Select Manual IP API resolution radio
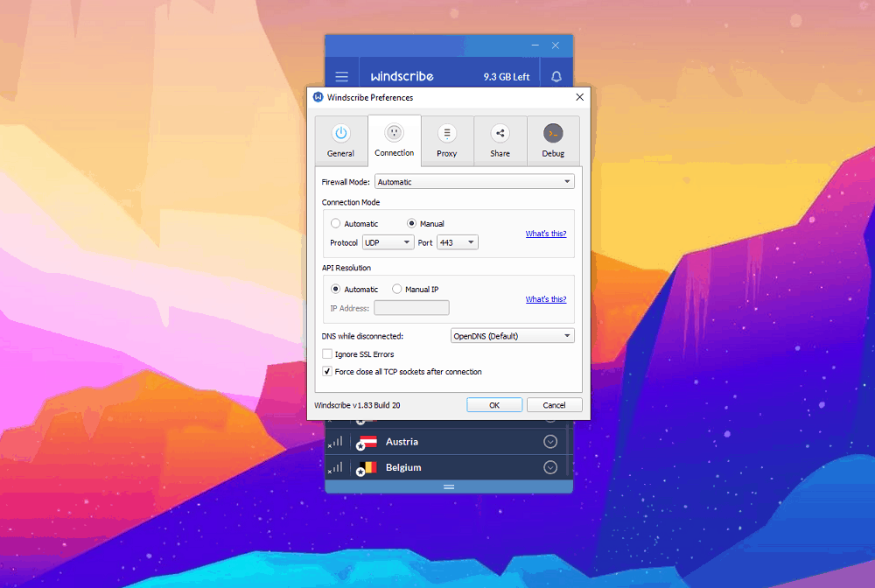This screenshot has height=588, width=875. [396, 289]
